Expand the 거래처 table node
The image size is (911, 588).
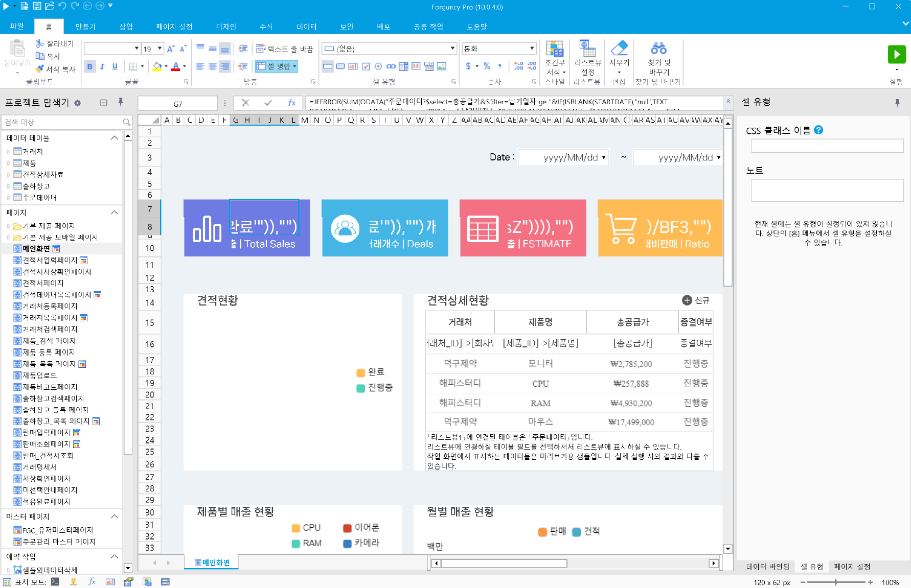(x=9, y=151)
